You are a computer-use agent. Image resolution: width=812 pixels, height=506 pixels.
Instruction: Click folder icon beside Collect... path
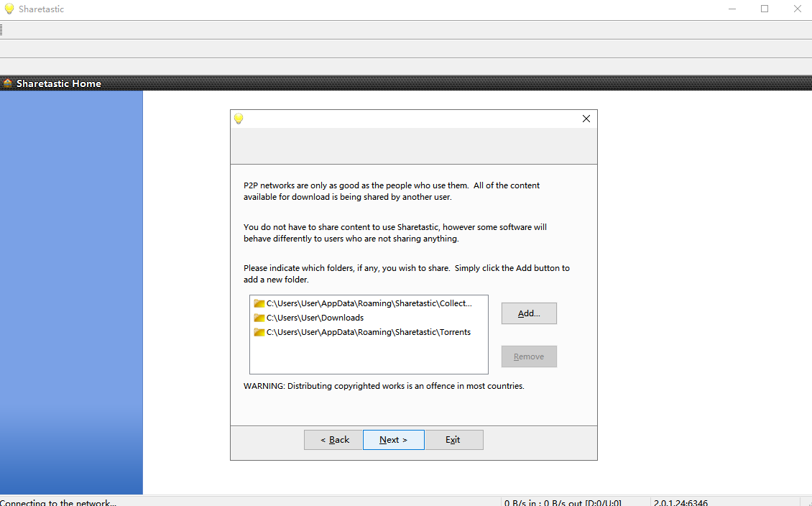click(x=259, y=303)
